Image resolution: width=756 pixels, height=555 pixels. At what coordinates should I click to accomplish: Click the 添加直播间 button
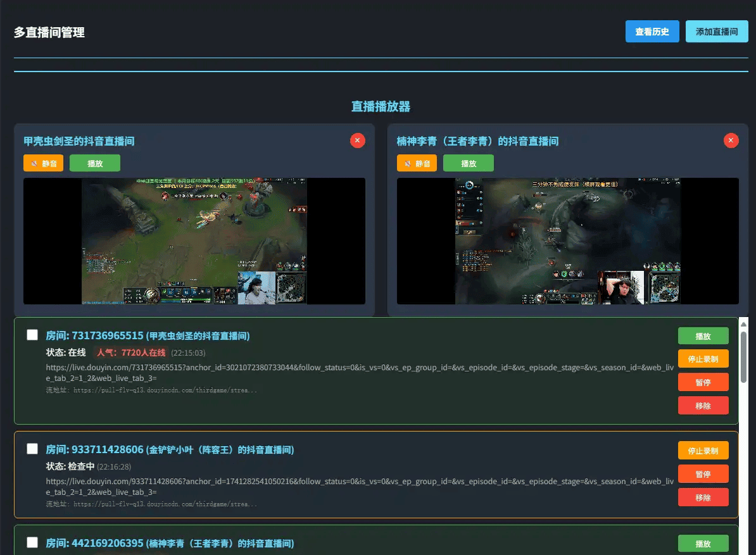point(717,32)
